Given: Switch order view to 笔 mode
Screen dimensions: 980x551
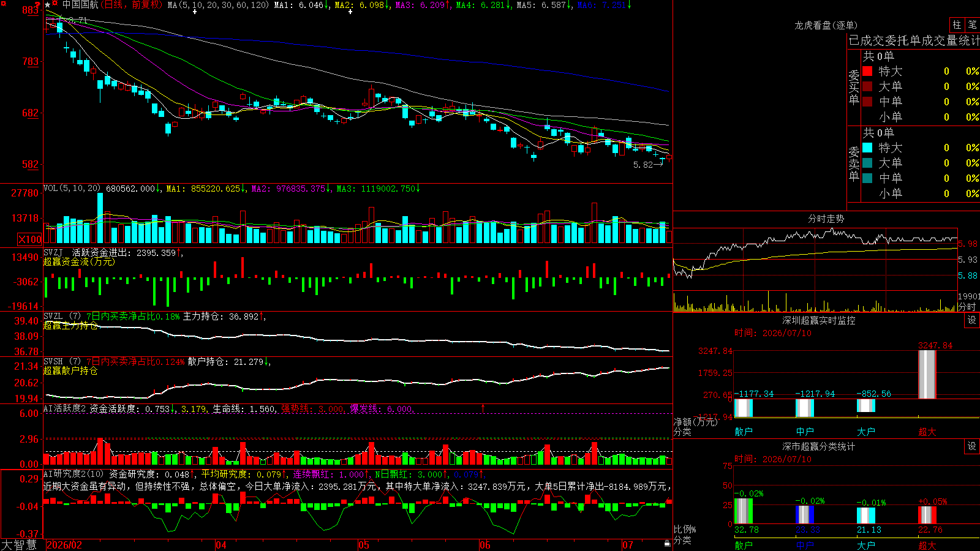Looking at the screenshot, I should pos(972,24).
